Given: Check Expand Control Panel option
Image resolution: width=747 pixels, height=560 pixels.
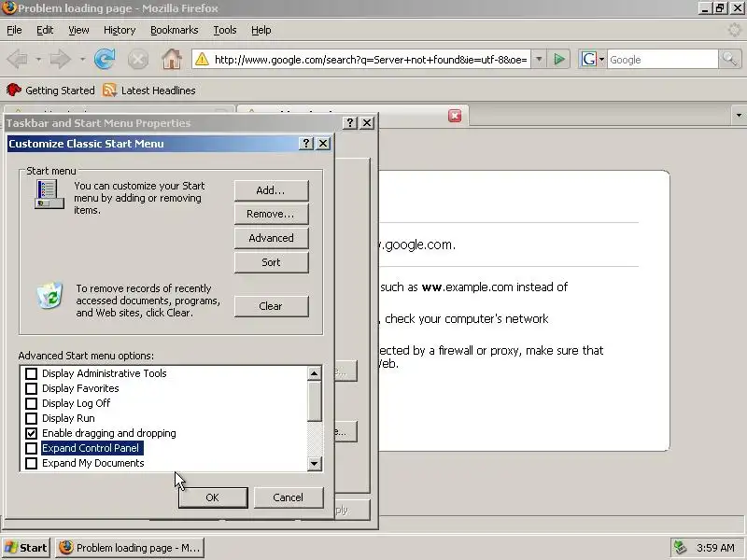Looking at the screenshot, I should coord(31,448).
